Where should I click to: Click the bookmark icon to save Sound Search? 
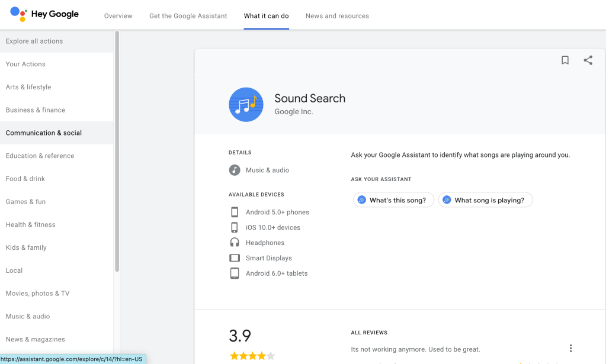point(565,60)
